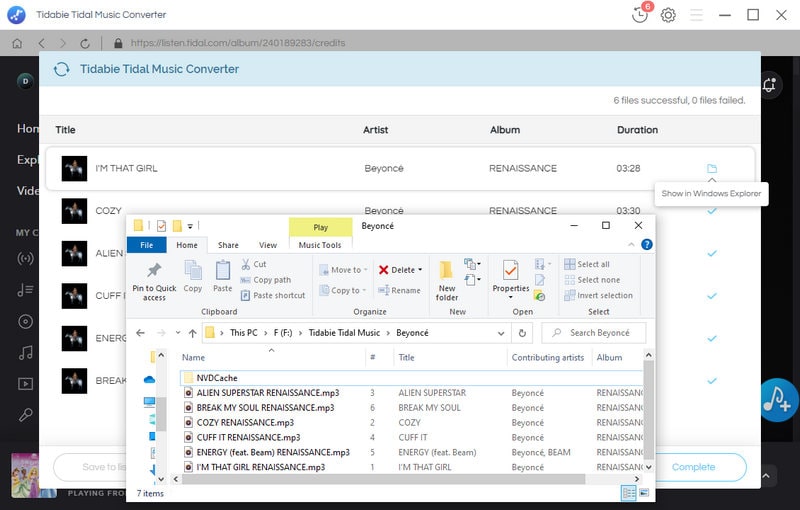The height and width of the screenshot is (510, 800).
Task: Open the Tidabie hamburger menu icon
Action: pyautogui.click(x=696, y=15)
